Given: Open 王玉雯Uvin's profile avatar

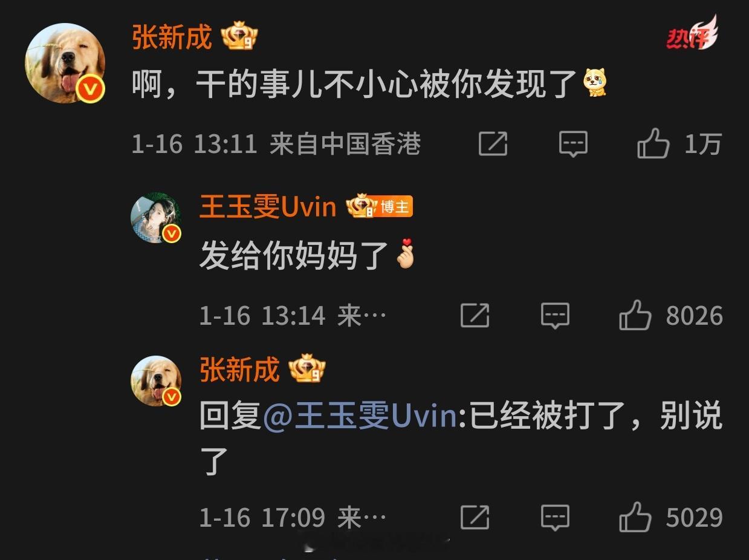Looking at the screenshot, I should tap(156, 218).
